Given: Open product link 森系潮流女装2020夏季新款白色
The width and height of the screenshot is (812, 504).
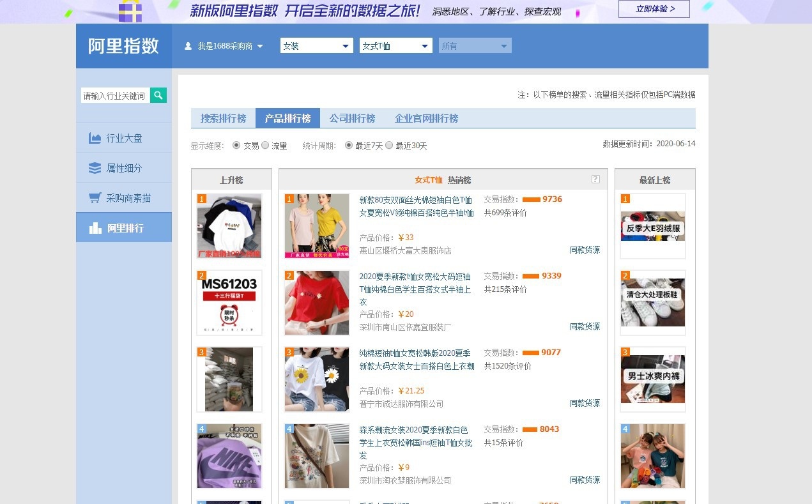Looking at the screenshot, I should 417,443.
